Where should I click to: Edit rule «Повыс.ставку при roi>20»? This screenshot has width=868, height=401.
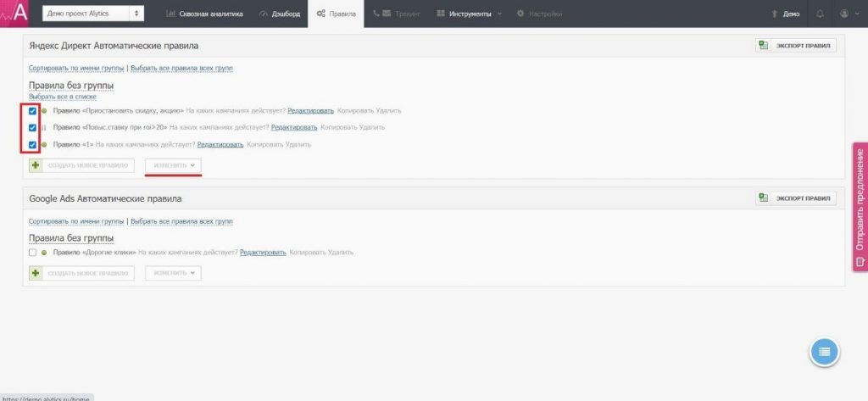(x=294, y=127)
